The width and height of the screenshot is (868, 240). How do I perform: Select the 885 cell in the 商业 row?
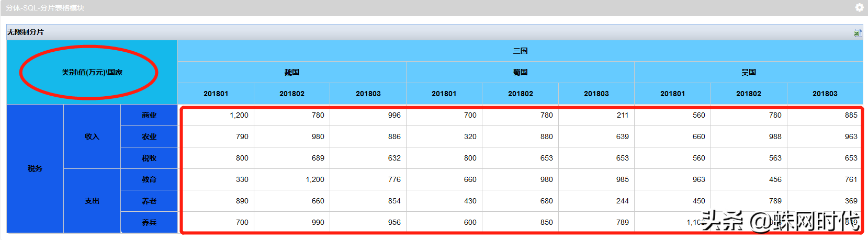(x=825, y=115)
